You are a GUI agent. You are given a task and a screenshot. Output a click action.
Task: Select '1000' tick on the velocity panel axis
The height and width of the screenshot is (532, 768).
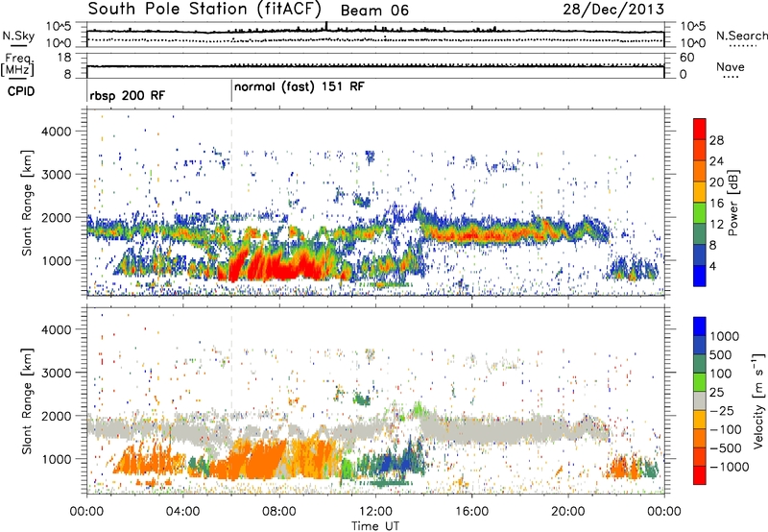pyautogui.click(x=57, y=459)
